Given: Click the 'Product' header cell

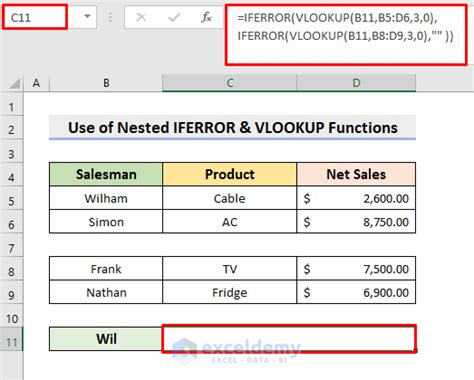Looking at the screenshot, I should click(230, 174).
